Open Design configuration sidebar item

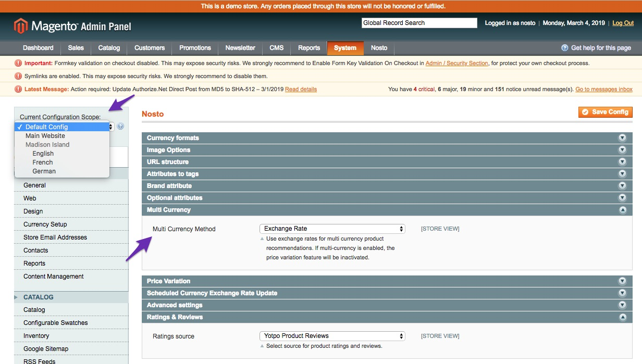tap(71, 211)
